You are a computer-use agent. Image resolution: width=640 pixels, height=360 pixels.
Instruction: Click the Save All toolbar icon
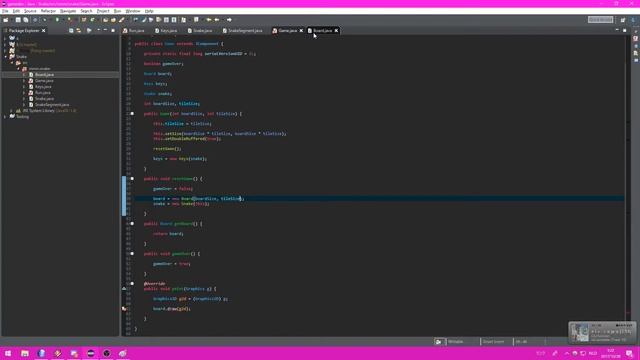[26, 20]
